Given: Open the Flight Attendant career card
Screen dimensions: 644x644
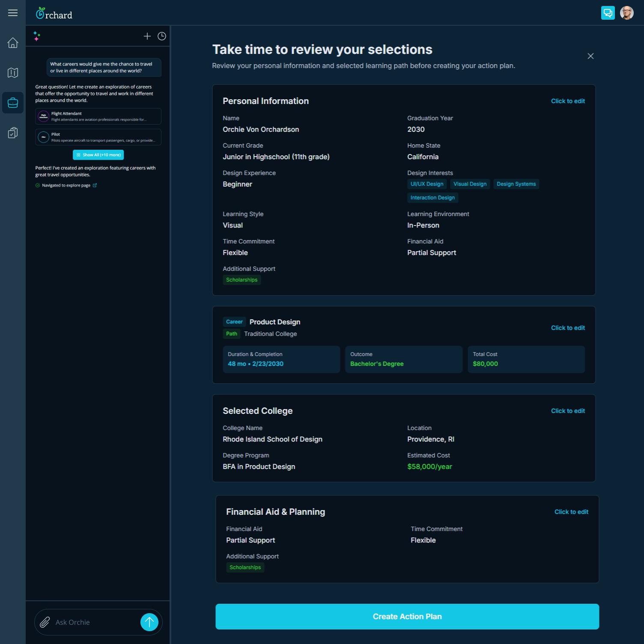Looking at the screenshot, I should point(98,116).
